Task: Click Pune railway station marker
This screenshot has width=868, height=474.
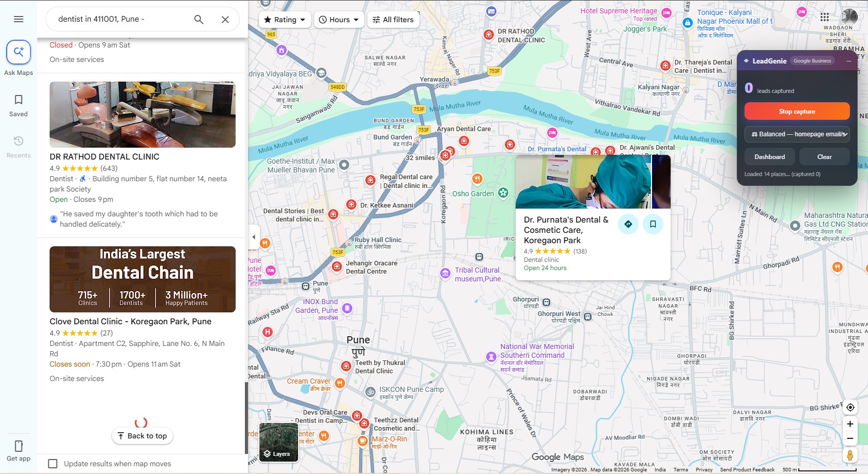Action: (306, 286)
